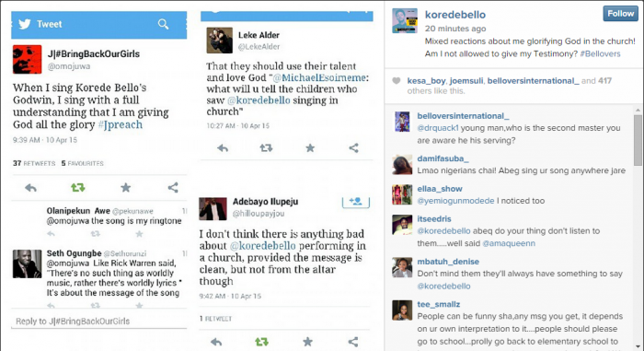Viewport: 644px width, 351px height.
Task: Star Leke Alder's tweet as favourite
Action: tap(310, 147)
